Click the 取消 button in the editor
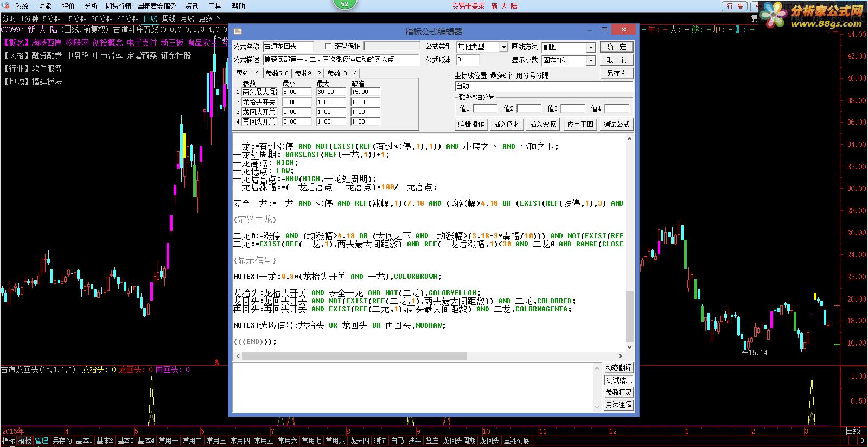This screenshot has height=447, width=868. click(x=616, y=60)
